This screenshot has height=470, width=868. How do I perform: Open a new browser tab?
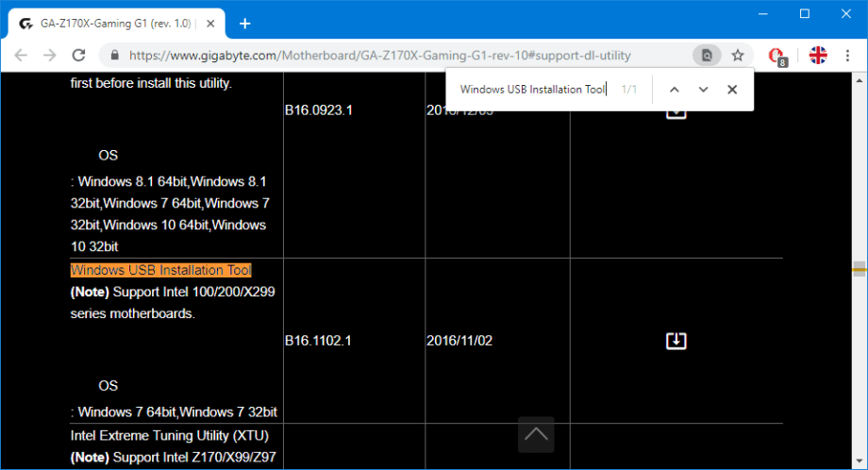click(x=245, y=24)
